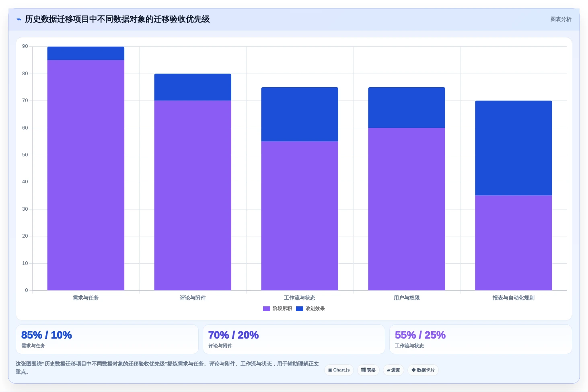Click the y-axis value 90

25,46
